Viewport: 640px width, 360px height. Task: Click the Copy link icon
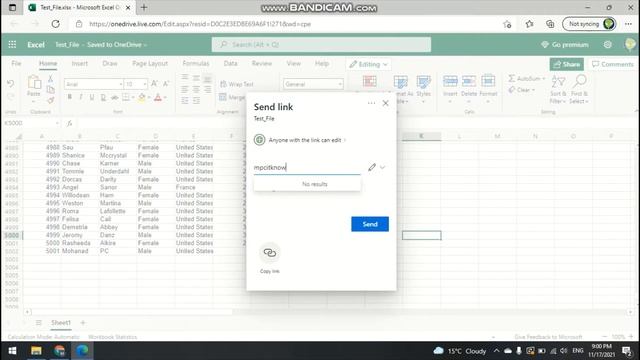[269, 253]
